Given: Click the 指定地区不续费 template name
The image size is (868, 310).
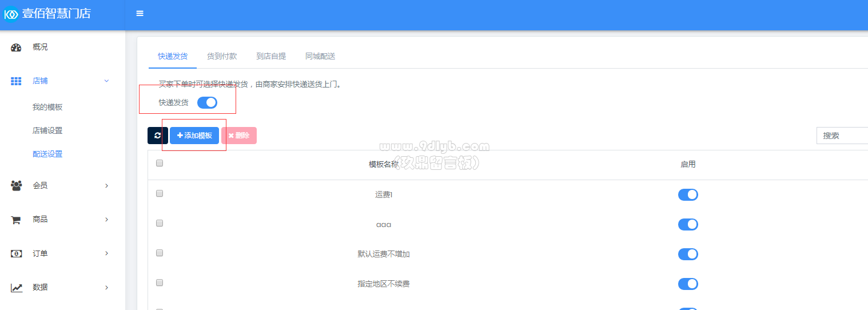Looking at the screenshot, I should [384, 284].
